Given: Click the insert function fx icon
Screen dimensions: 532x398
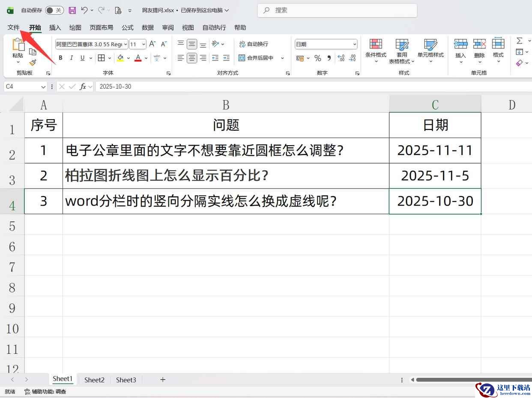Looking at the screenshot, I should (x=83, y=87).
